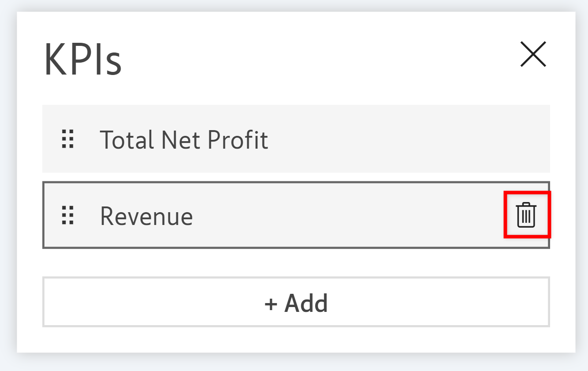588x371 pixels.
Task: Click the Total Net Profit label
Action: tap(184, 140)
